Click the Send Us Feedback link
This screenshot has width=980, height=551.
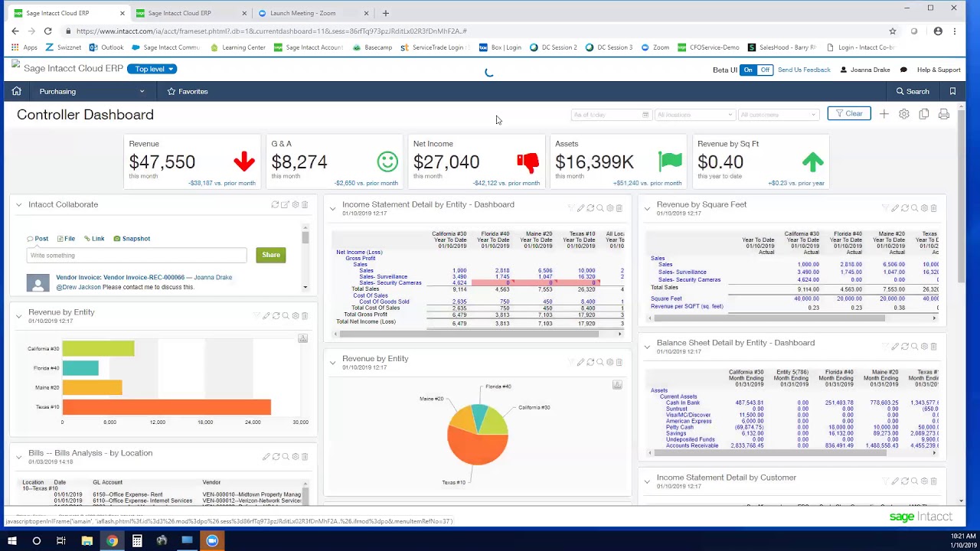[x=804, y=70]
